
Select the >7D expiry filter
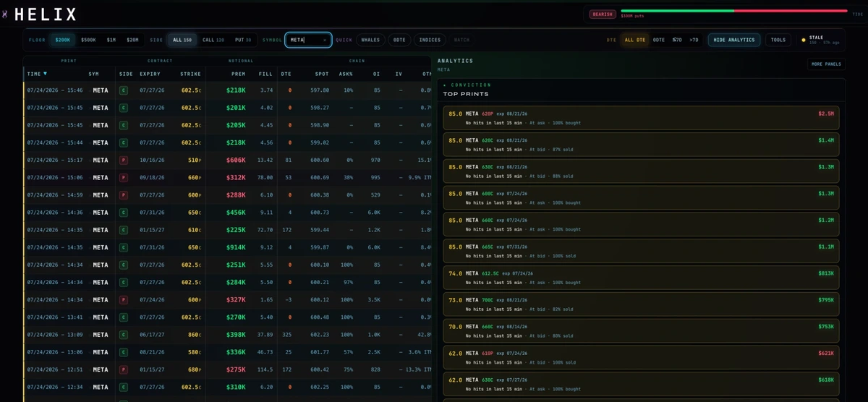pyautogui.click(x=694, y=40)
